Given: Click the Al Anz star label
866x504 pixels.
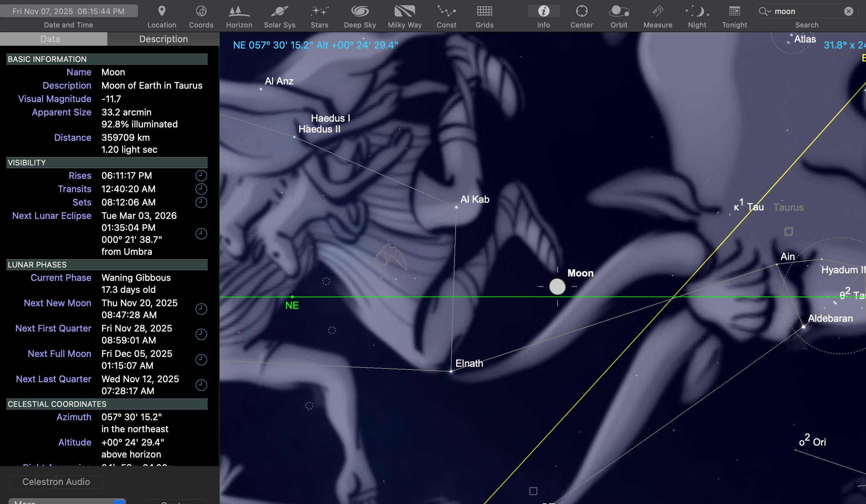Looking at the screenshot, I should (x=279, y=81).
